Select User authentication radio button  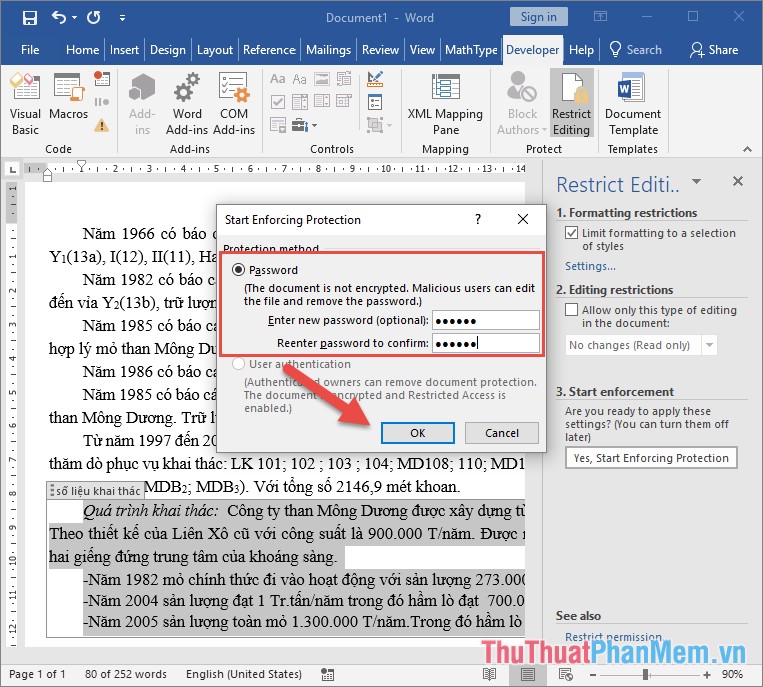[238, 363]
